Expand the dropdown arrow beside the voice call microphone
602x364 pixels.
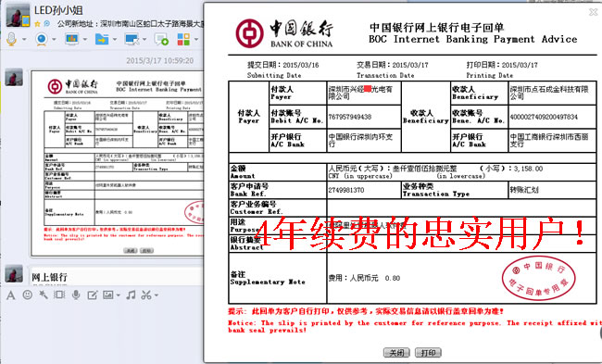[24, 39]
